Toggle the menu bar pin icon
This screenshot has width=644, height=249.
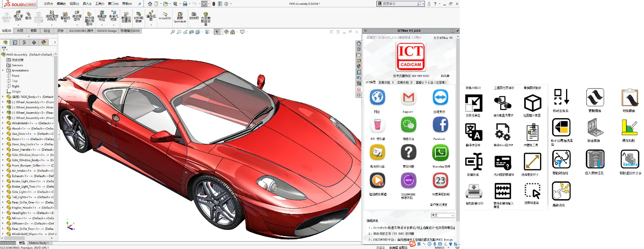point(140,4)
